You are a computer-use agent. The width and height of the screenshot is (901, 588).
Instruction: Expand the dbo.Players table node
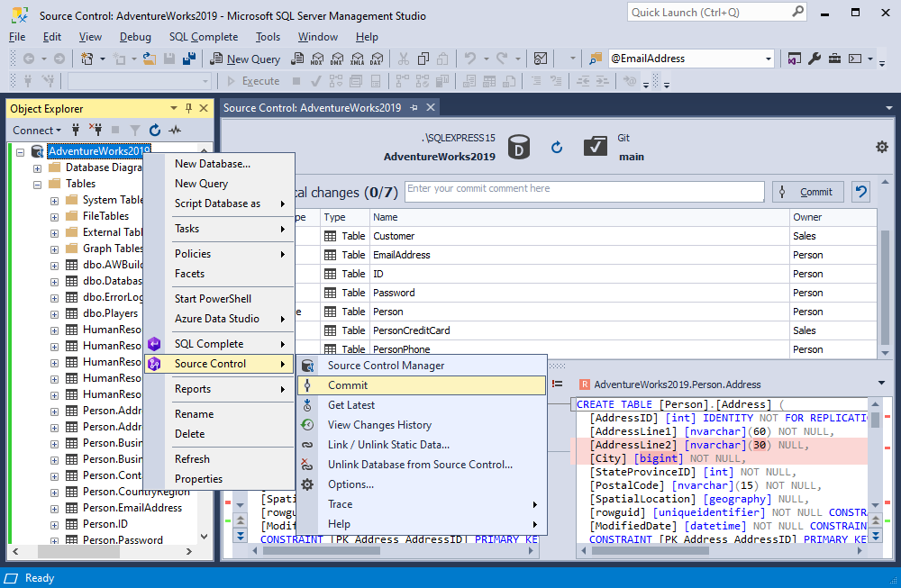click(x=54, y=314)
